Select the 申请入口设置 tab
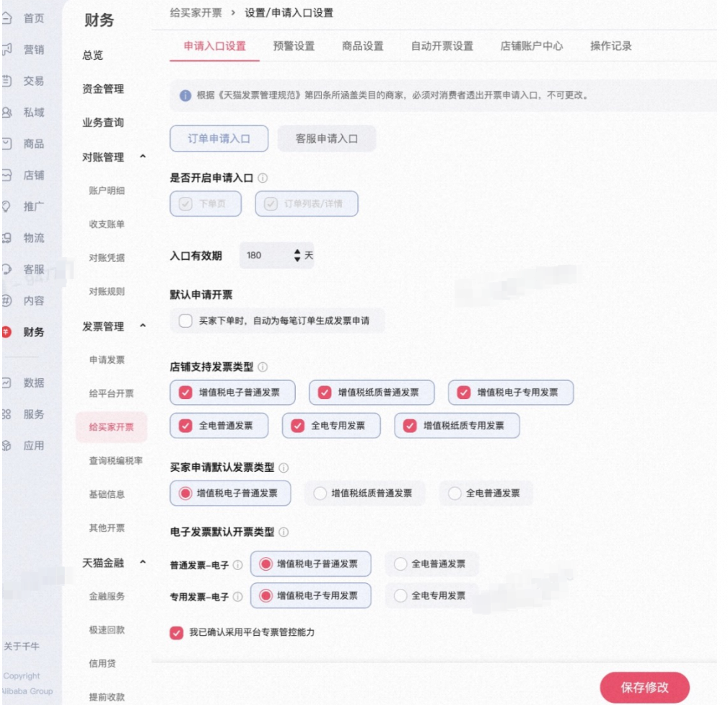Viewport: 728px width, 705px height. pos(214,46)
